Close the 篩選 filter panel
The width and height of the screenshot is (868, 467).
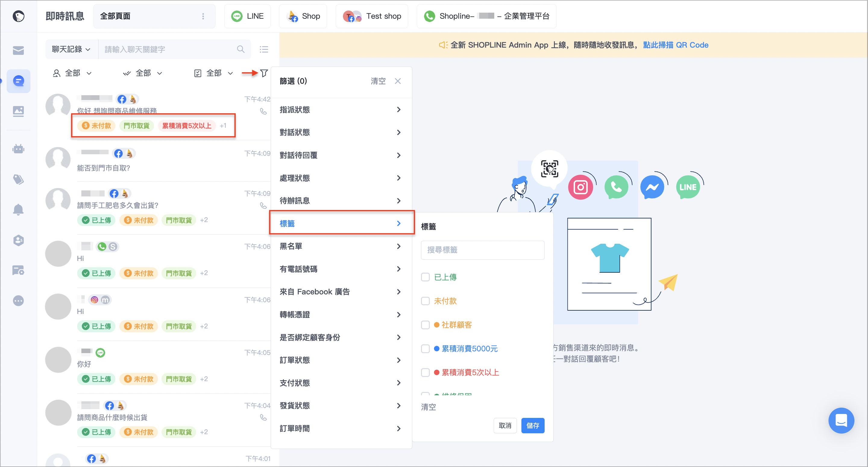(398, 81)
